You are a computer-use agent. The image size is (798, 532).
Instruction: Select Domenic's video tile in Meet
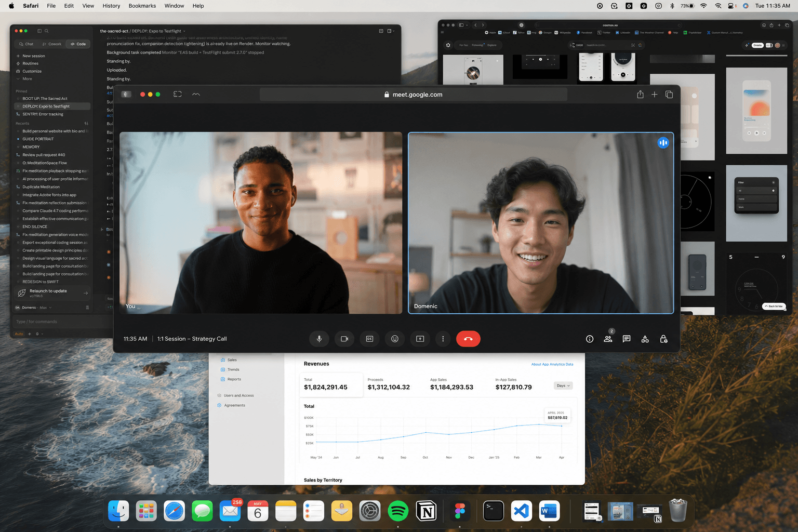tap(541, 223)
